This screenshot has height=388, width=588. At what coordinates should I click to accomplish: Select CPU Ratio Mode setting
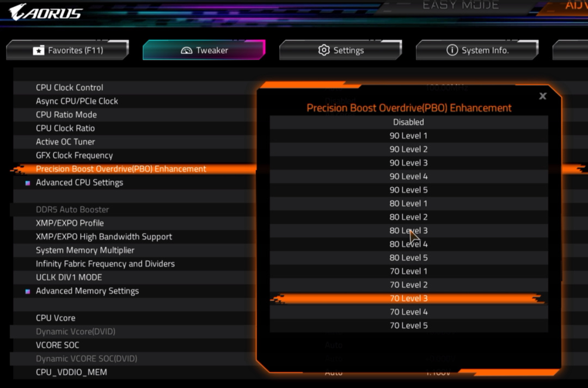click(135, 115)
